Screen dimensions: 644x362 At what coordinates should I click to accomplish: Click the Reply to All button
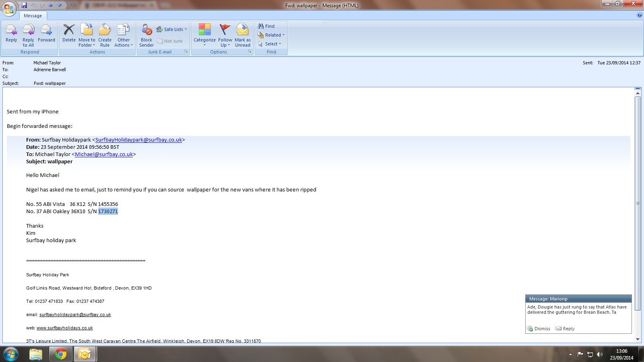pos(28,35)
